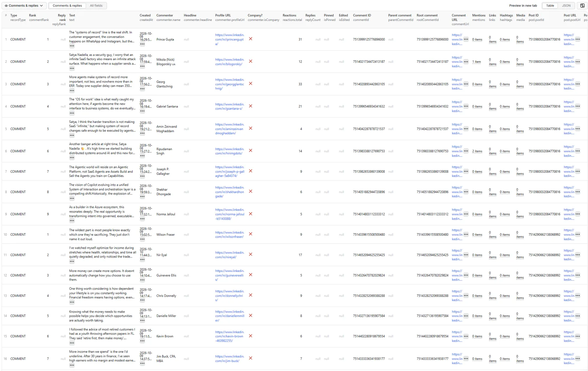Click the red X company marker for Shekhar Dhongade

251,192
